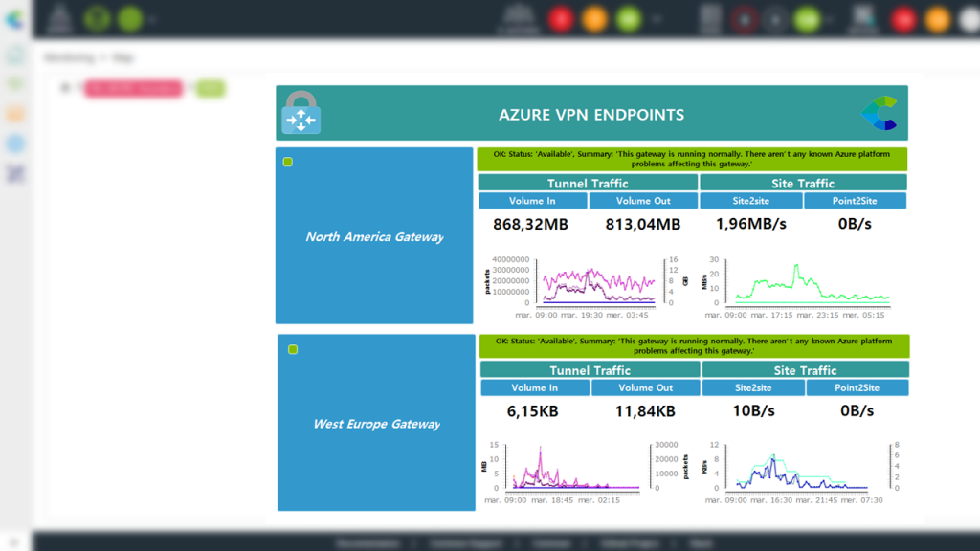The image size is (980, 551).
Task: Open the North America Gateway label
Action: [x=374, y=237]
